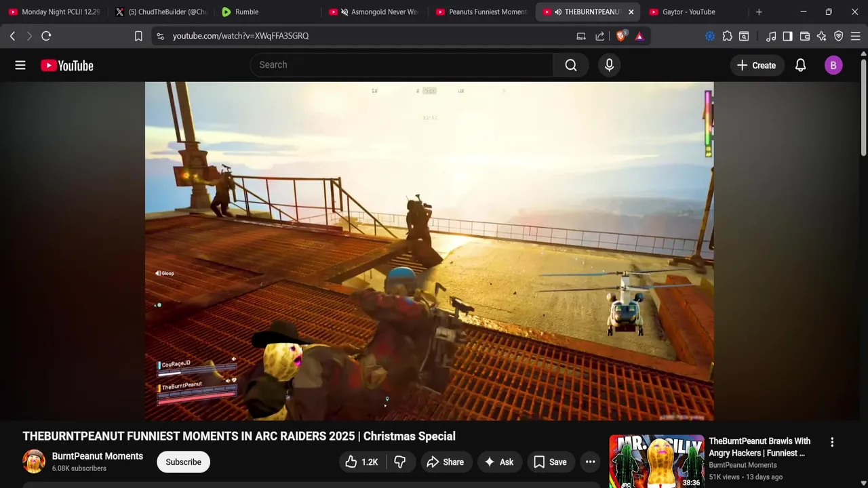The image size is (868, 488).
Task: Click the address bar URL
Action: click(x=241, y=36)
